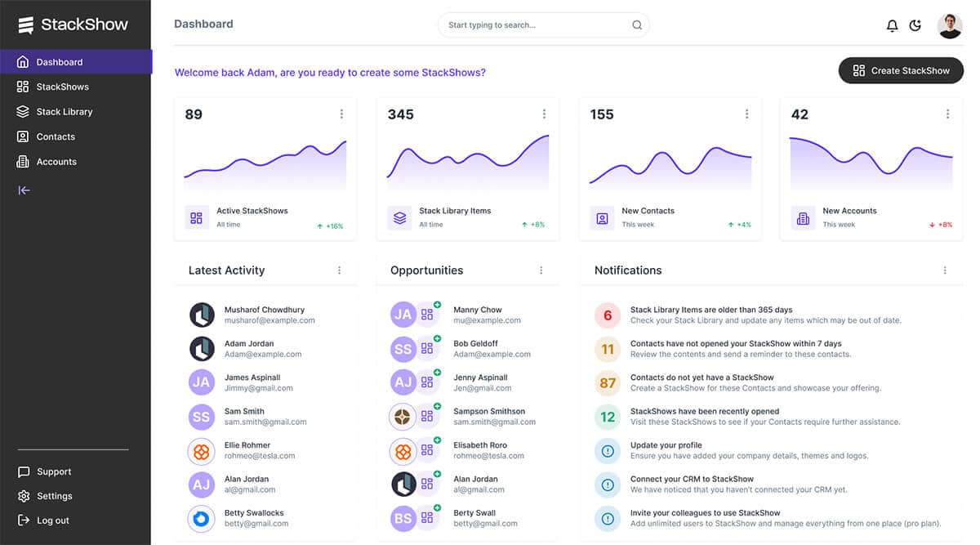Open the StackShows section in sidebar
The image size is (980, 545).
pyautogui.click(x=63, y=86)
